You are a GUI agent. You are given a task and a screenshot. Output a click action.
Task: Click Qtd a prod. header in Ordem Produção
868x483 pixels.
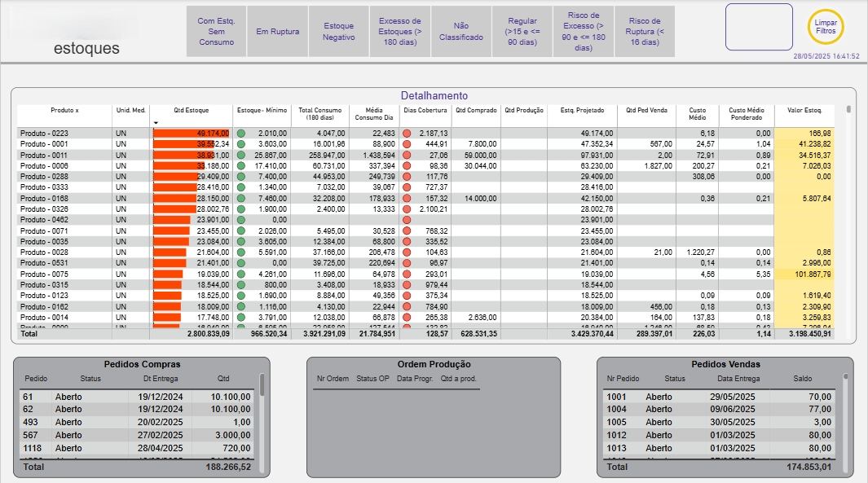click(x=458, y=379)
